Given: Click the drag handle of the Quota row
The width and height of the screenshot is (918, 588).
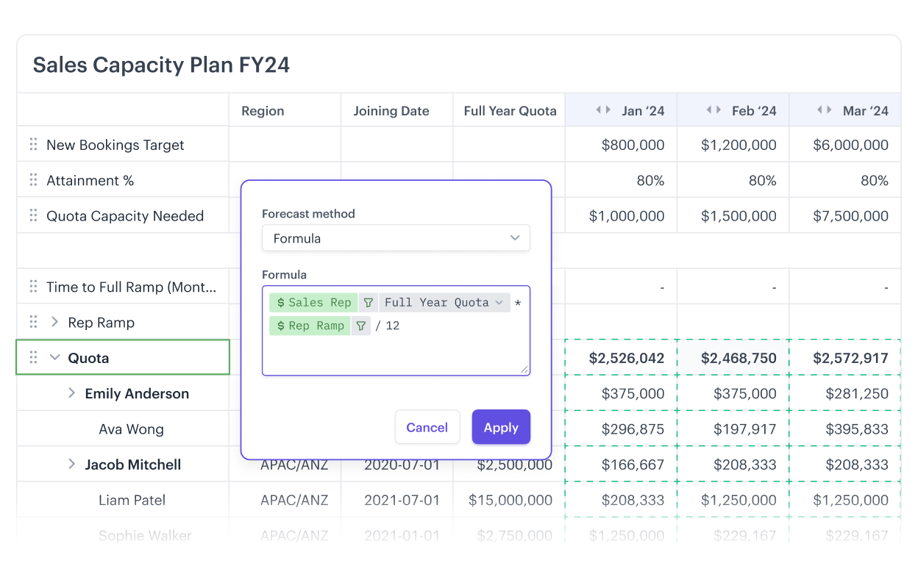Looking at the screenshot, I should coord(33,358).
